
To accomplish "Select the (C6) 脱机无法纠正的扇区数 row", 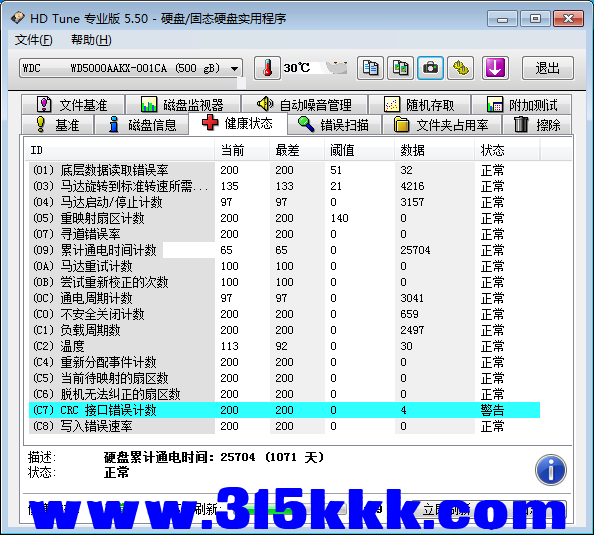I will pos(284,394).
